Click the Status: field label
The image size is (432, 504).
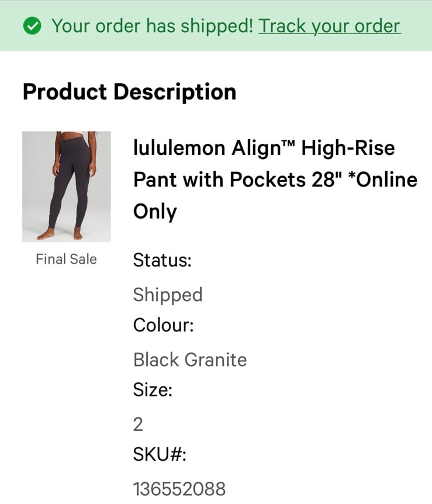162,260
